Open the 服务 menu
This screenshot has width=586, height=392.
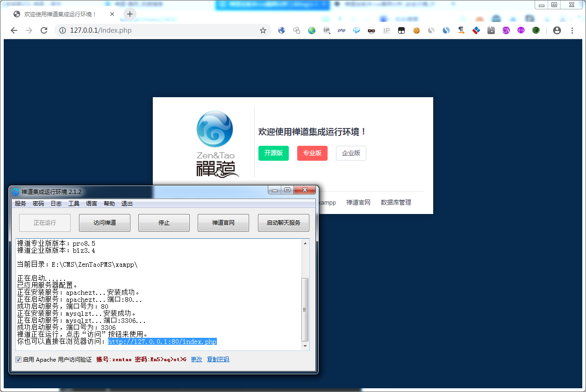pyautogui.click(x=21, y=204)
